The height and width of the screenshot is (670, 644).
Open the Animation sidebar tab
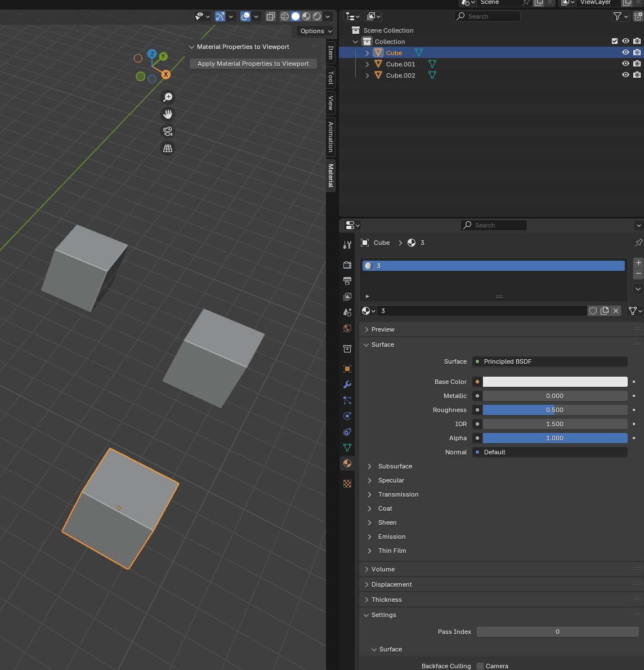330,137
